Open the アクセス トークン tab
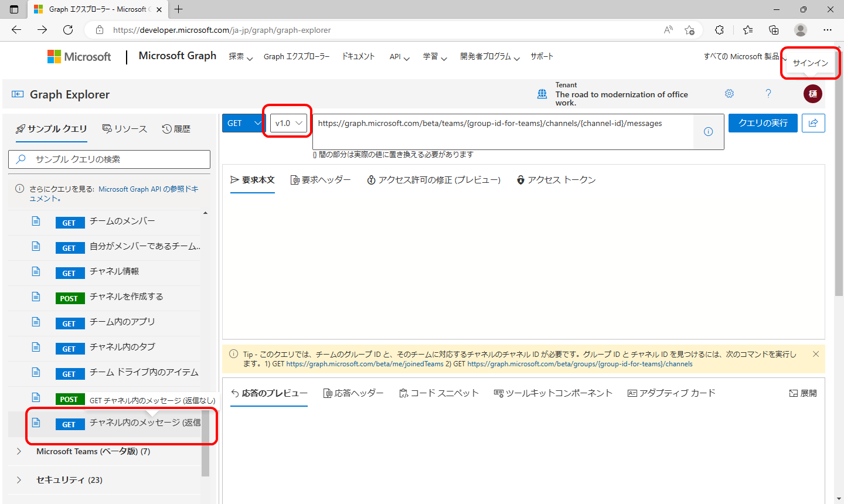This screenshot has height=504, width=844. [556, 180]
